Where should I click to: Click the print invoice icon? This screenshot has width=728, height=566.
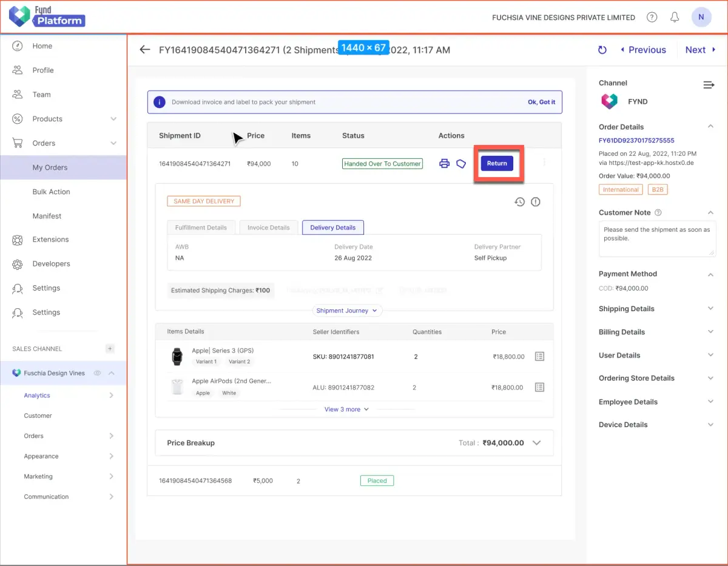[x=445, y=164]
